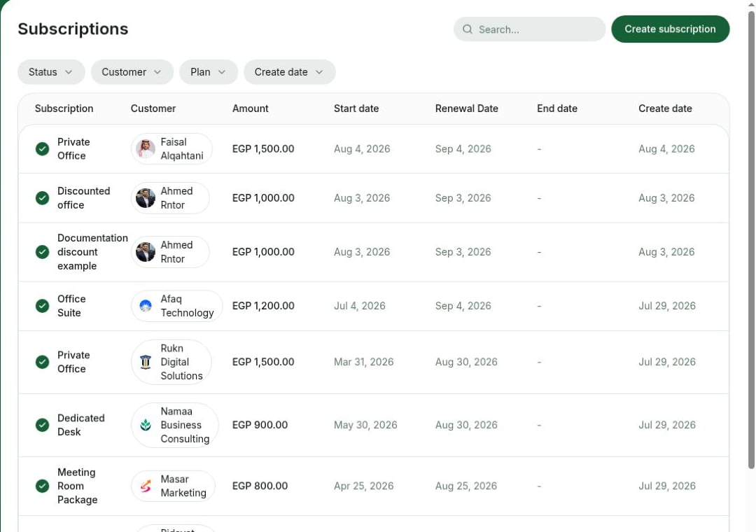756x532 pixels.
Task: Click Afaq Technology logo icon
Action: pos(146,306)
